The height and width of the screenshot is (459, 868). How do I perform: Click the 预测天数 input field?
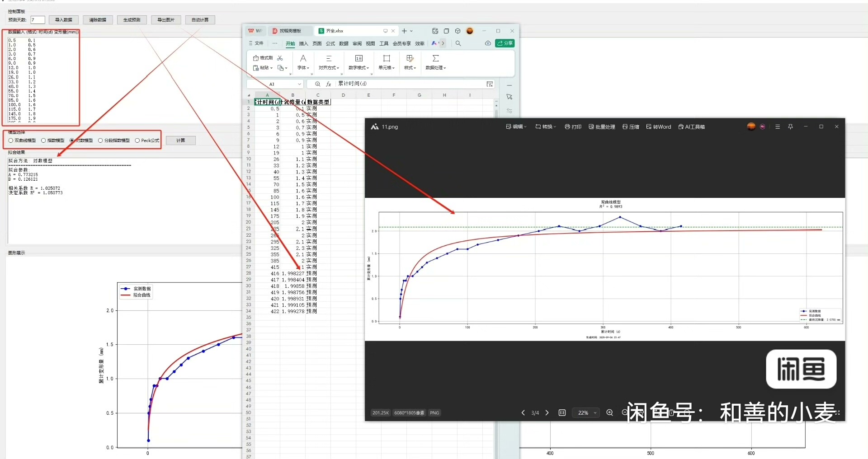(38, 20)
